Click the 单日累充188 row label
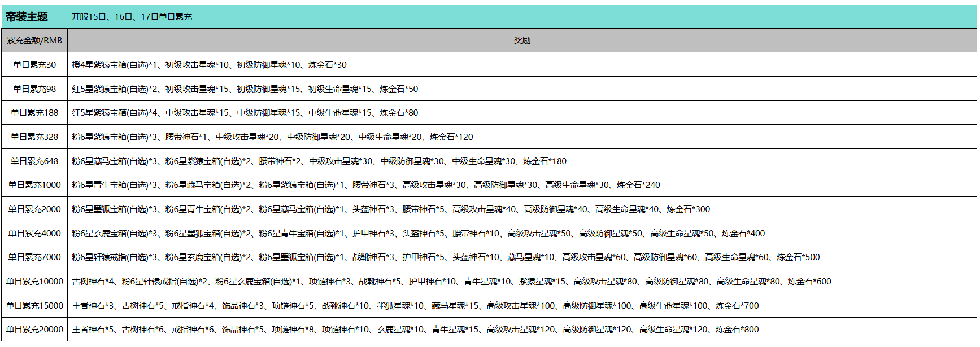 tap(34, 113)
